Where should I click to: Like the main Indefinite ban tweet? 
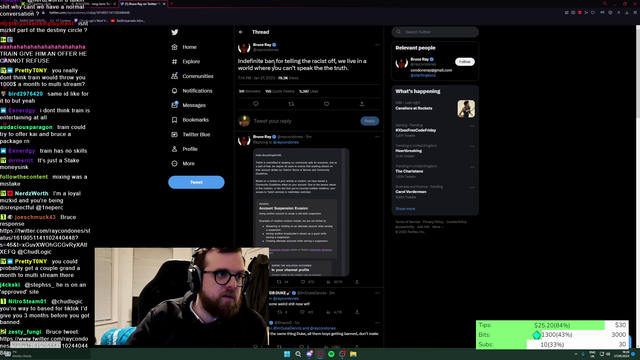click(x=327, y=104)
